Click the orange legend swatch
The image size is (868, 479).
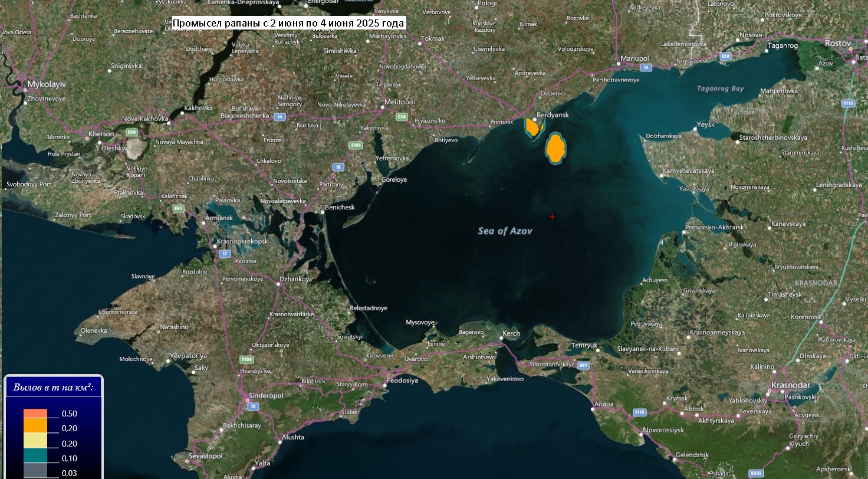pos(35,425)
